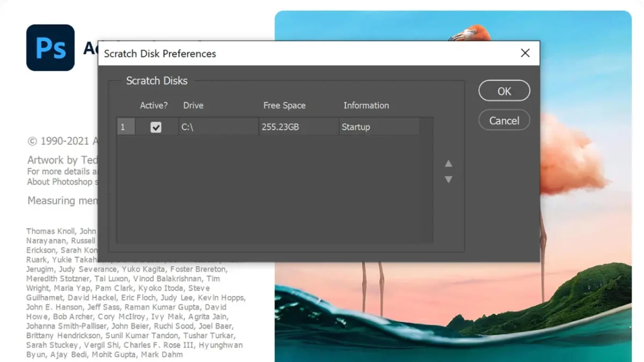The width and height of the screenshot is (644, 362).
Task: Select row number 1 in disk list
Action: 126,127
